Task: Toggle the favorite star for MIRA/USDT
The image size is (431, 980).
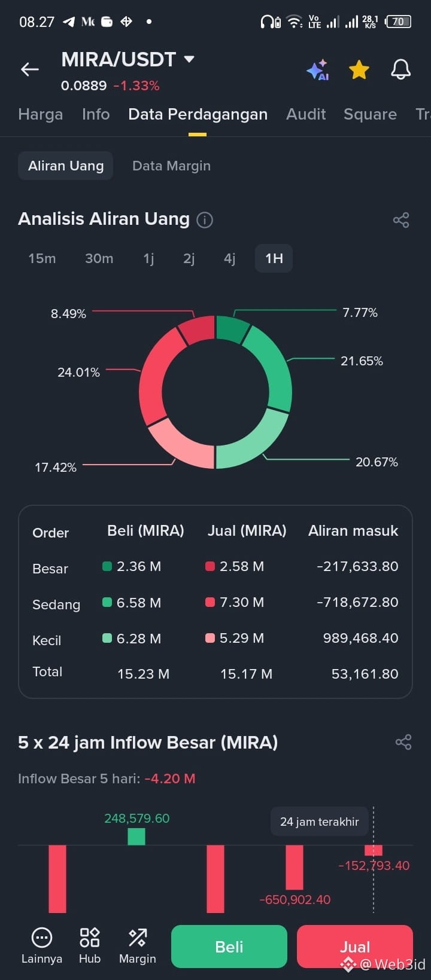Action: point(359,70)
